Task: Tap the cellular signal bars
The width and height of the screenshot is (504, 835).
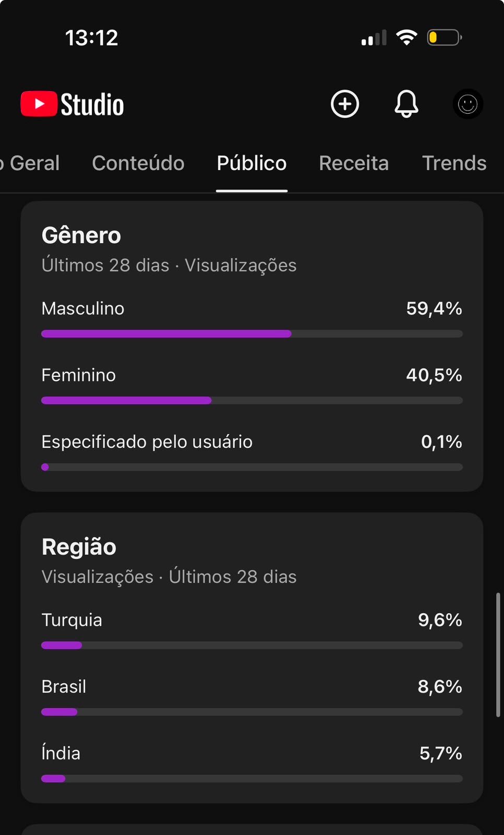Action: 374,38
